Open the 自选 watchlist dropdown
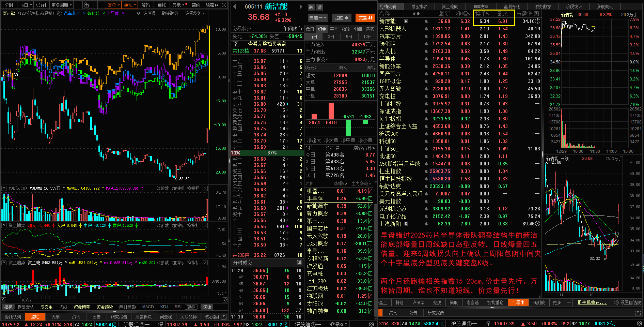The width and height of the screenshot is (644, 327). pyautogui.click(x=317, y=18)
